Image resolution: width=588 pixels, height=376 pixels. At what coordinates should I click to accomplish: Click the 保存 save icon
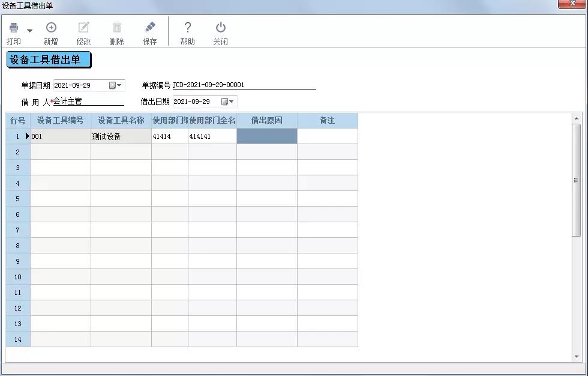[150, 28]
